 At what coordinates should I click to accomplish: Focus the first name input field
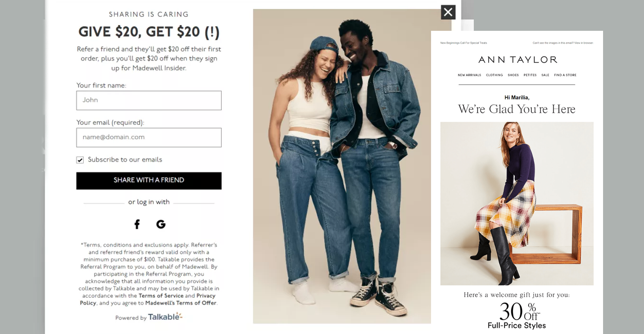149,100
